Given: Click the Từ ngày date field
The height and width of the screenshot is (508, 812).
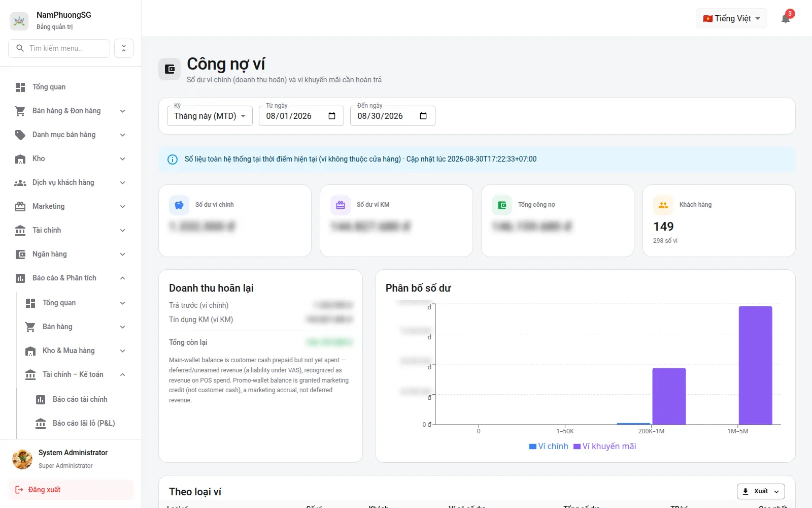Looking at the screenshot, I should click(x=301, y=116).
